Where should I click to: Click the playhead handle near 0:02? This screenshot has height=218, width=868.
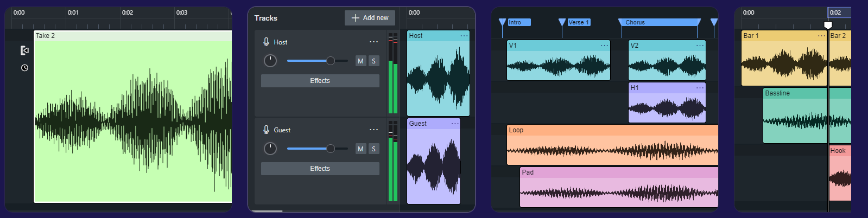[x=828, y=25]
